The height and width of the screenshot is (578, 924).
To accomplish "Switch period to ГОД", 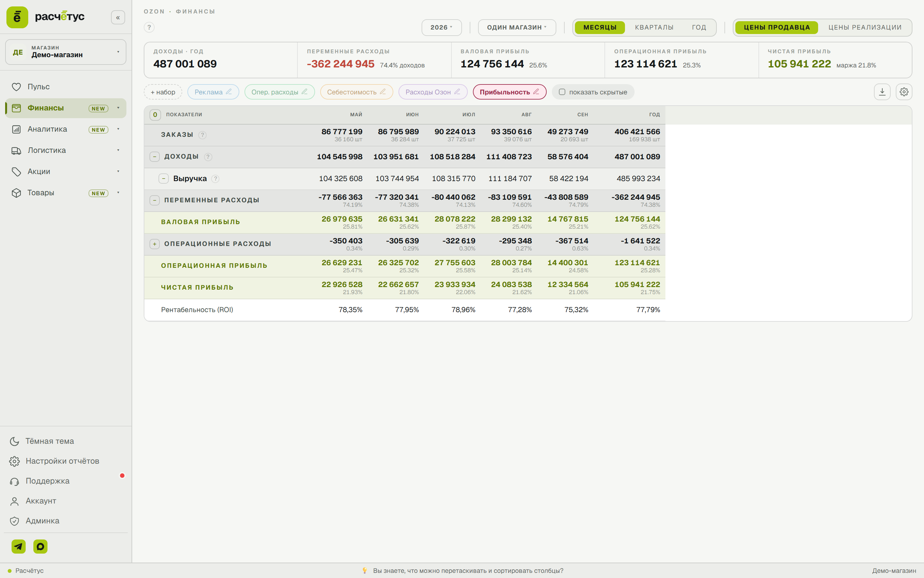I will pos(699,28).
